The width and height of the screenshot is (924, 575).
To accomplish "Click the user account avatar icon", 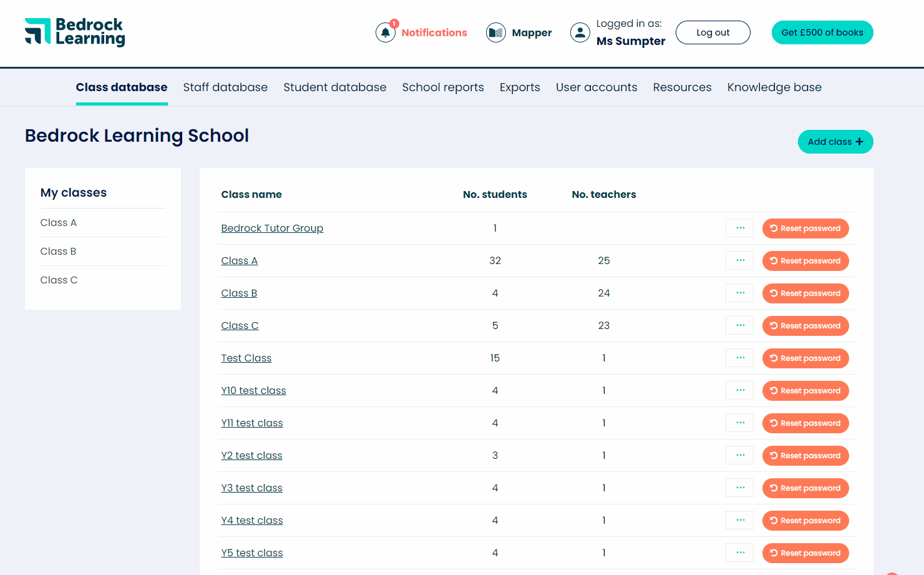I will (580, 32).
